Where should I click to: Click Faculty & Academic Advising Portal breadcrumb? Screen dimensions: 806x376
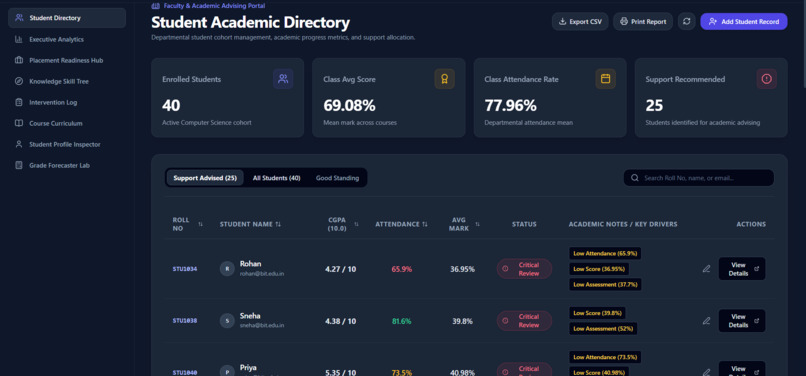click(x=214, y=6)
